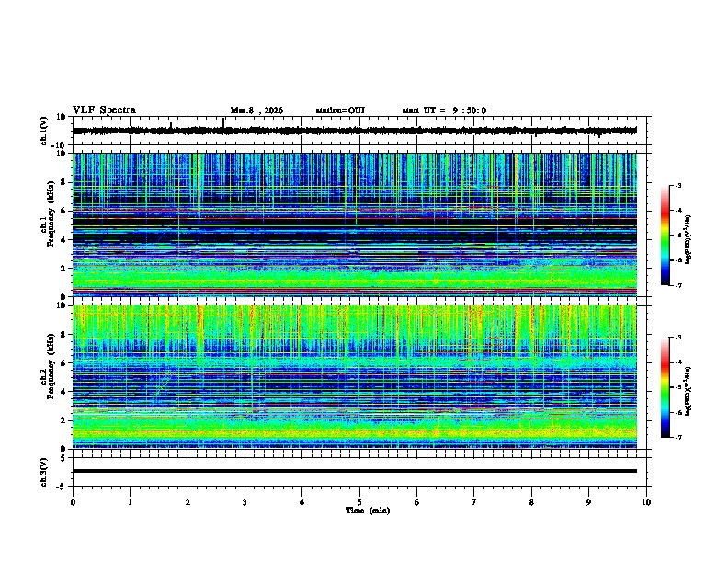This screenshot has height=563, width=728.
Task: Click time axis tick label "8"
Action: tap(531, 502)
